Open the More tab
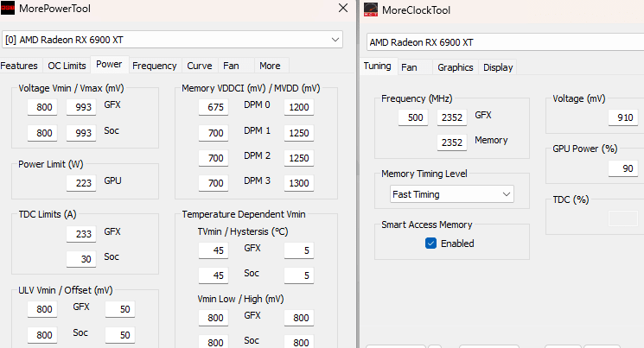The width and height of the screenshot is (644, 348). pyautogui.click(x=270, y=66)
